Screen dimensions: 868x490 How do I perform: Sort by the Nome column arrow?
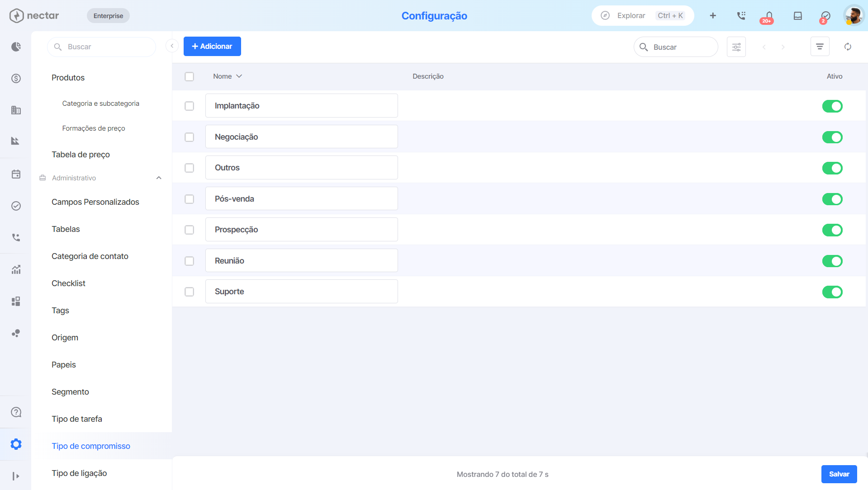(239, 76)
